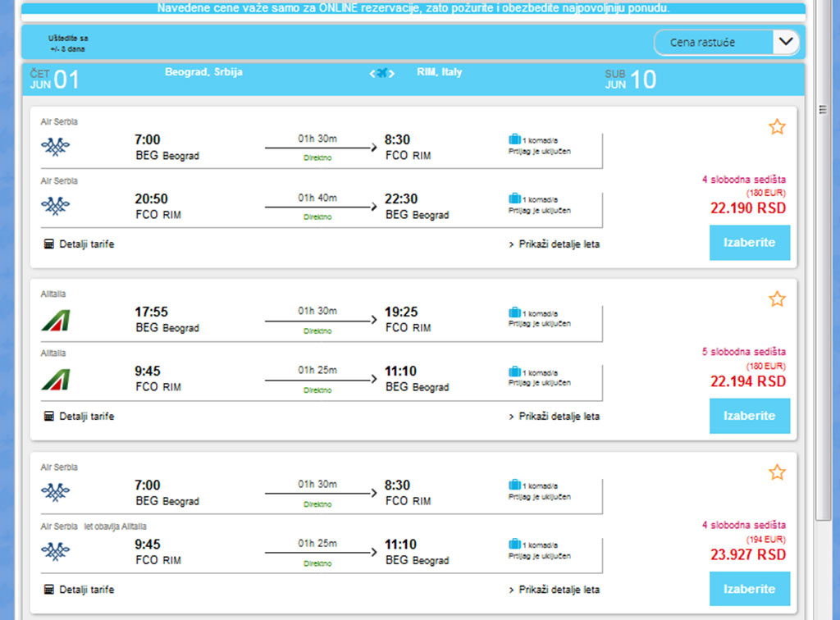The width and height of the screenshot is (840, 620).
Task: Click 01h 40m duration label
Action: pos(317,198)
